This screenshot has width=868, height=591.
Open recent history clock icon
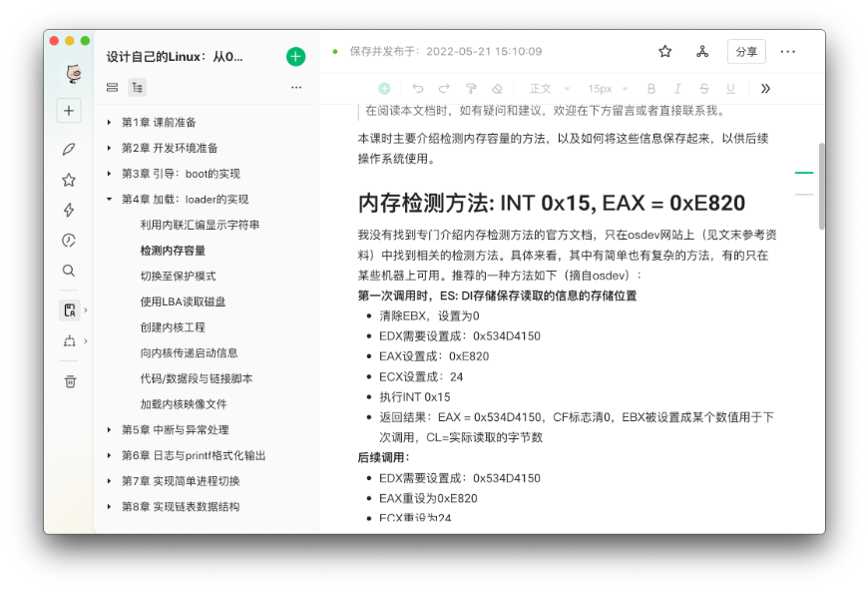69,241
